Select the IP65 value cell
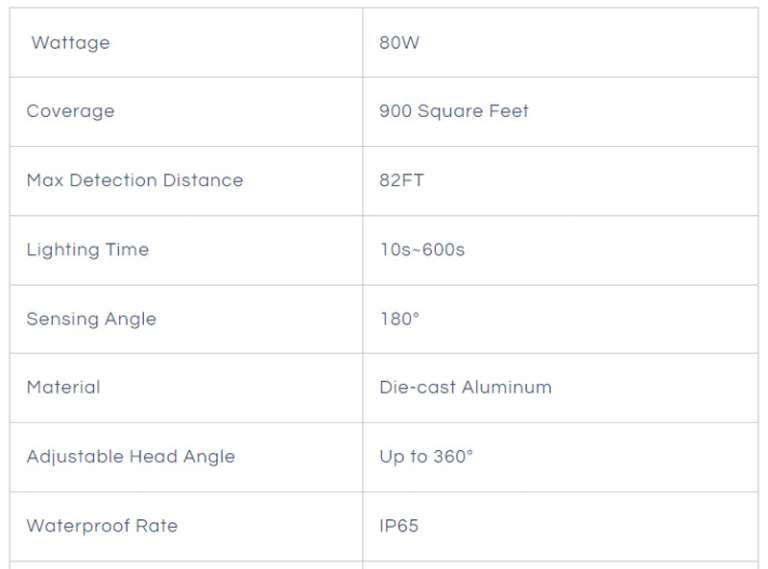The width and height of the screenshot is (768, 569). (x=398, y=525)
